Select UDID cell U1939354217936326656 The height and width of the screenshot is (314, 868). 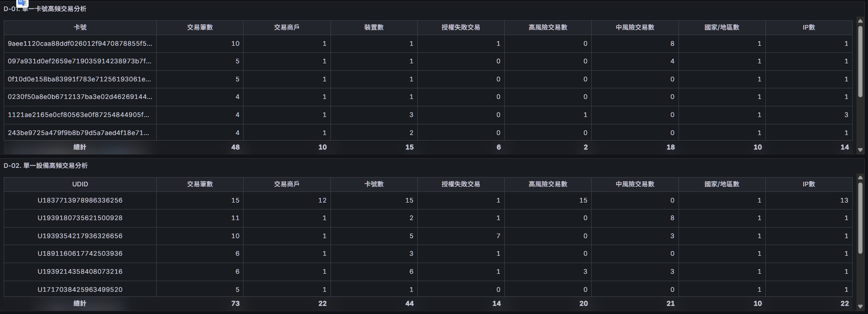click(80, 236)
